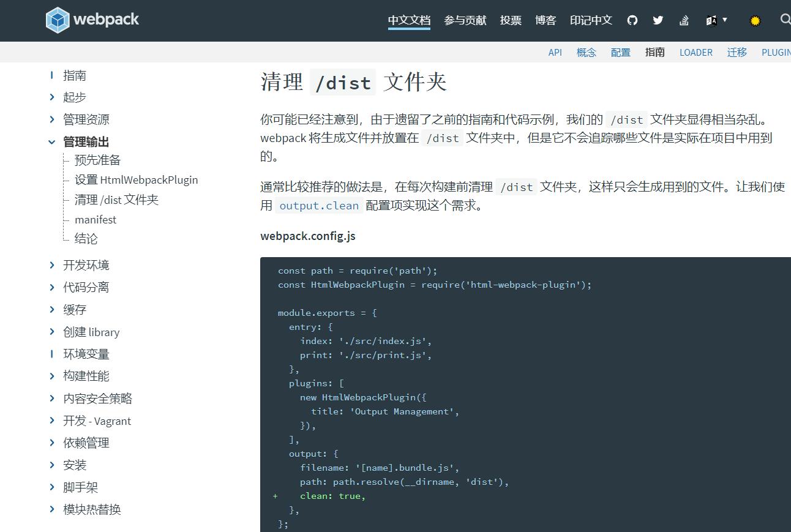Click the 清理 /dist 文件夹 page heading
This screenshot has height=532, width=791.
point(354,81)
